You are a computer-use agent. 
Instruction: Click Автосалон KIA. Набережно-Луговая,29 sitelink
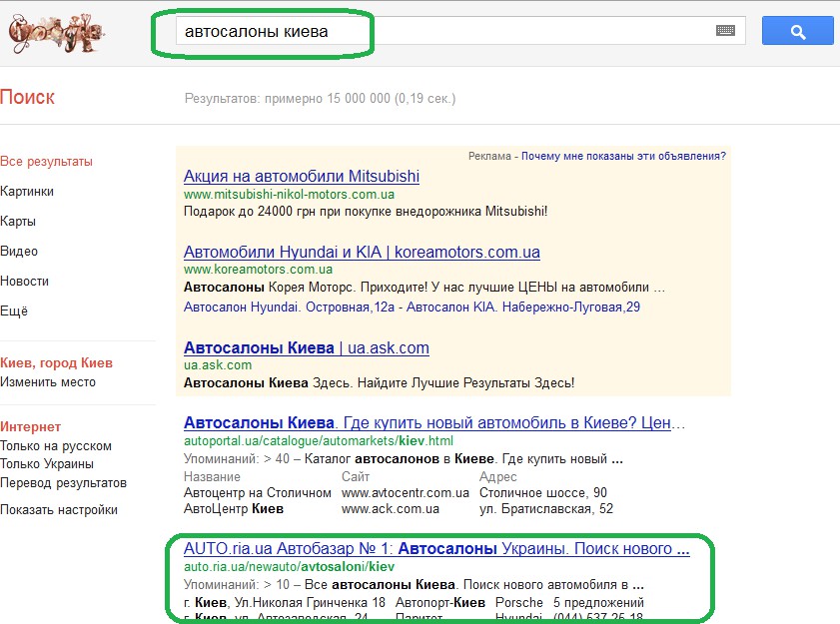tap(523, 307)
